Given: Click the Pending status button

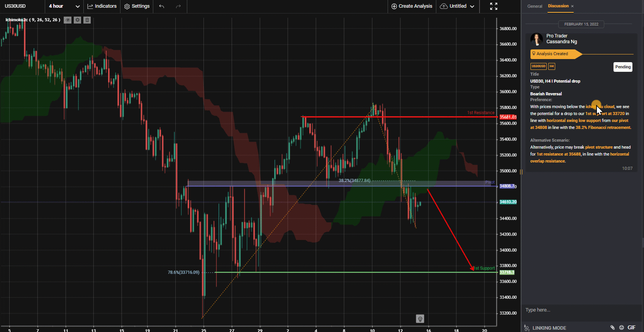Looking at the screenshot, I should [x=623, y=67].
